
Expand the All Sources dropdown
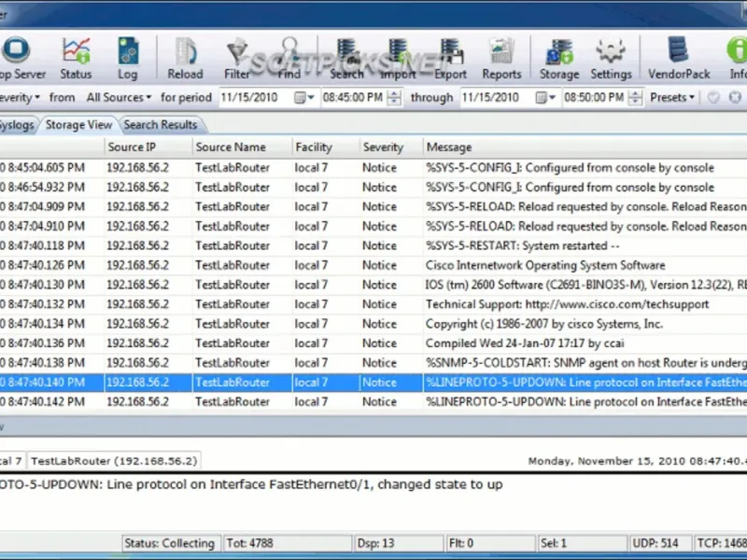(x=119, y=98)
